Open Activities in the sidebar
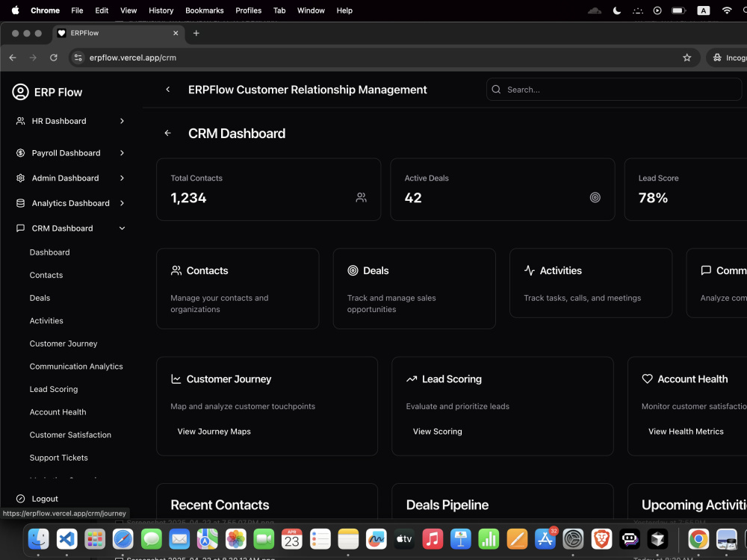 pos(46,321)
